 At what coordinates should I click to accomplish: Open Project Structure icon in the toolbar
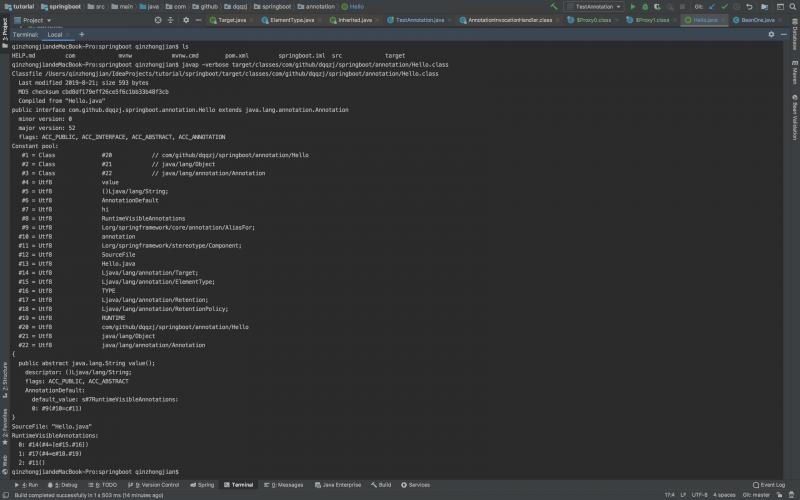tap(764, 7)
